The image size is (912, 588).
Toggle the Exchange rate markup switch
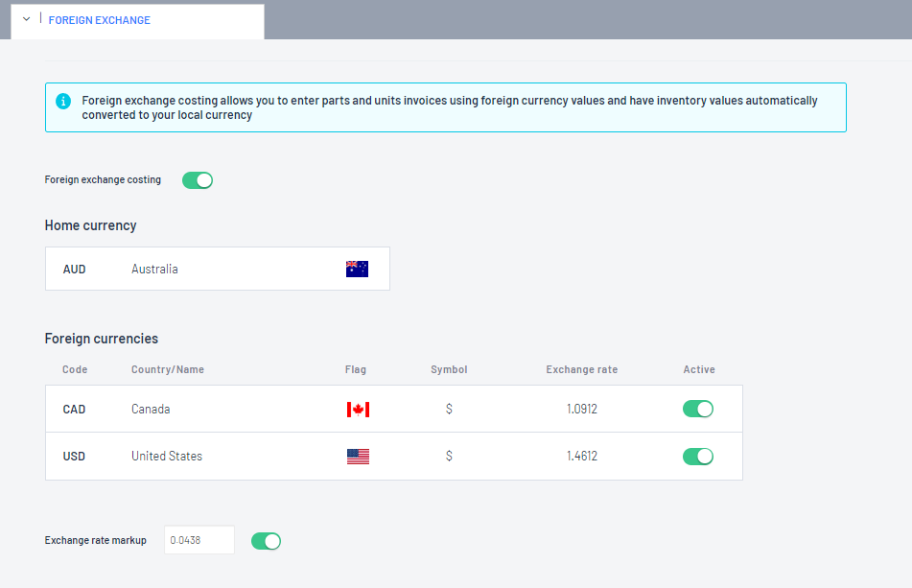[x=267, y=541]
